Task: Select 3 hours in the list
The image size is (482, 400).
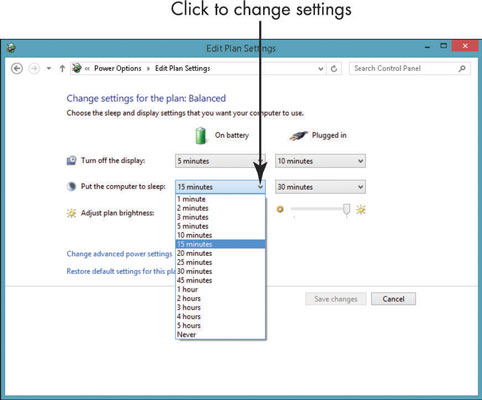Action: [x=220, y=307]
